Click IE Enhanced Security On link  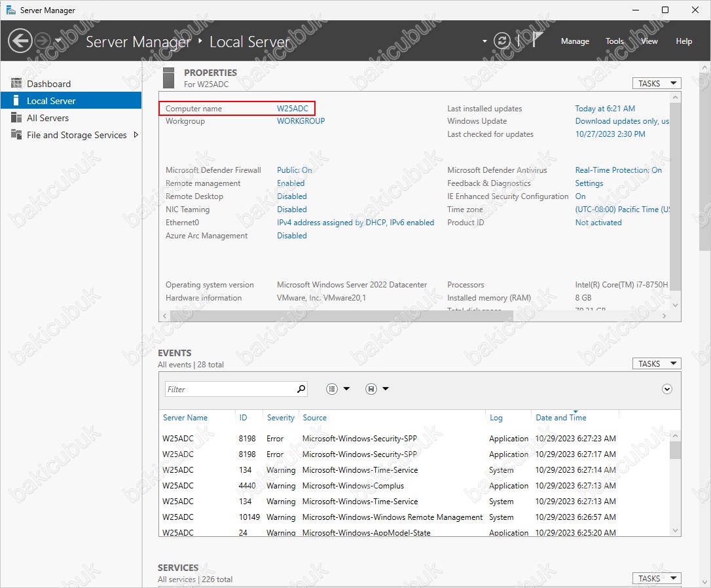click(580, 196)
